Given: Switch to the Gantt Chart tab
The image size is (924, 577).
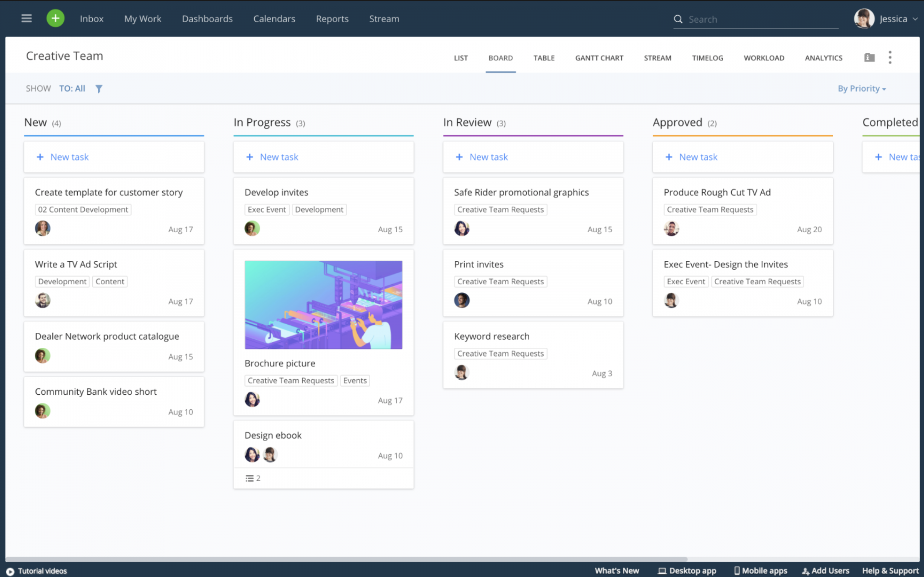Looking at the screenshot, I should coord(599,58).
